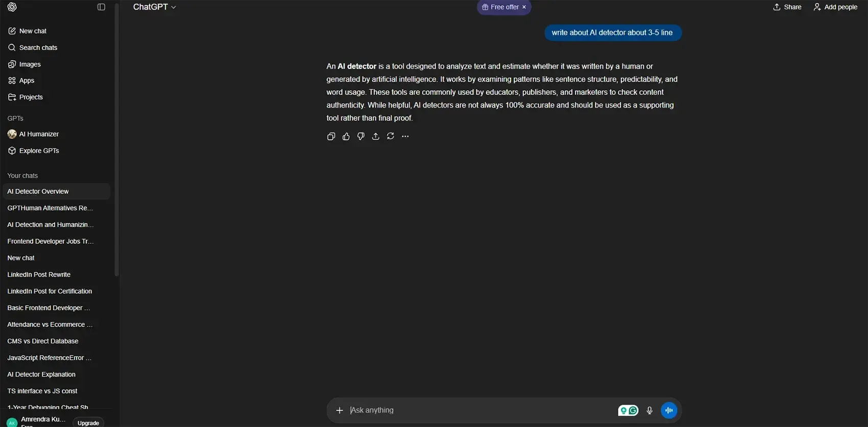
Task: Start voice mode with blue waveform button
Action: click(x=669, y=410)
